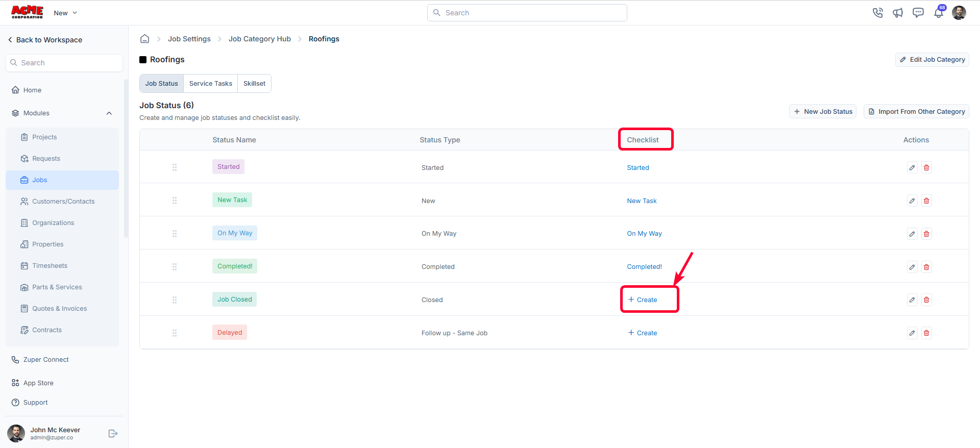Click the drag handle of On My Way row
The image size is (980, 448).
(x=175, y=234)
